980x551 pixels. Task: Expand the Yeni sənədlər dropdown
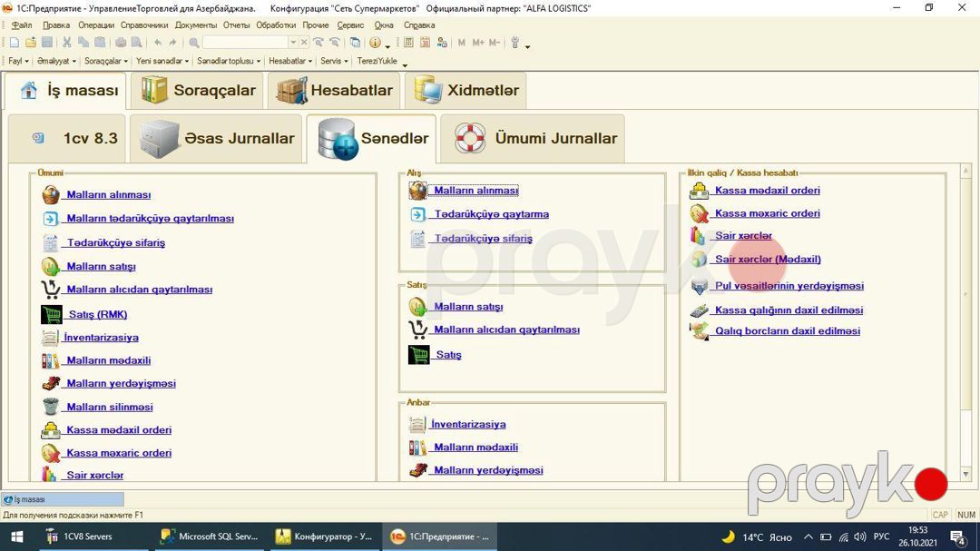(x=162, y=61)
